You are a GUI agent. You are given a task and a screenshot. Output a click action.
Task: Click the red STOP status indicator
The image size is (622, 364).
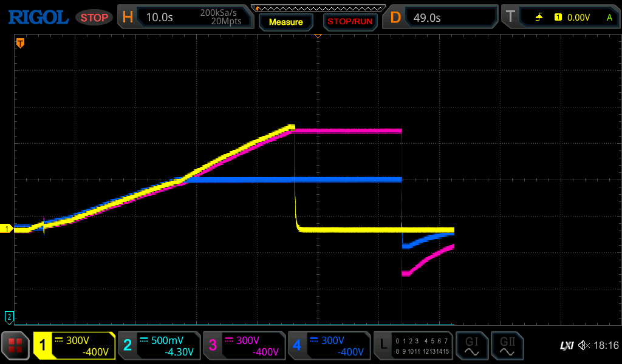click(94, 18)
